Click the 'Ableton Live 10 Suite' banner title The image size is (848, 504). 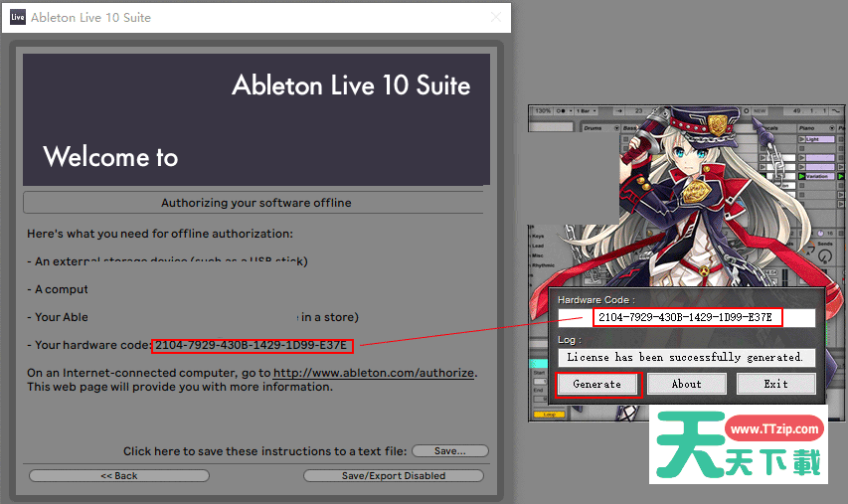tap(351, 85)
